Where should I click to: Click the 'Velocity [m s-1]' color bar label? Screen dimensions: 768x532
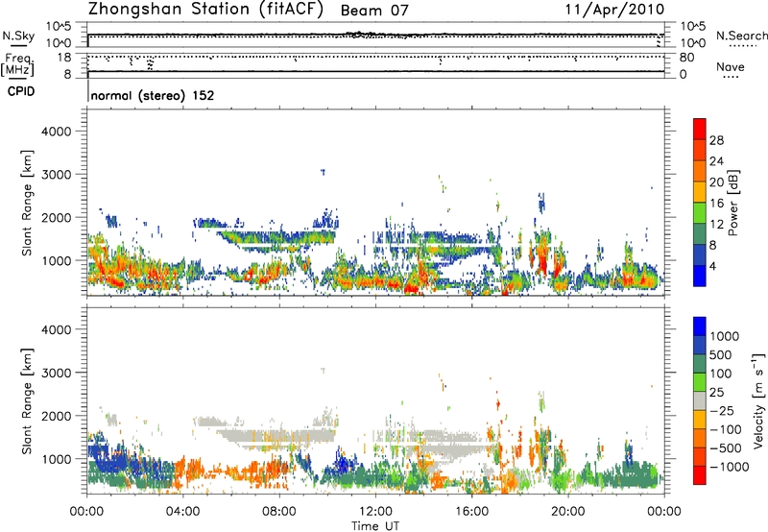[x=757, y=400]
